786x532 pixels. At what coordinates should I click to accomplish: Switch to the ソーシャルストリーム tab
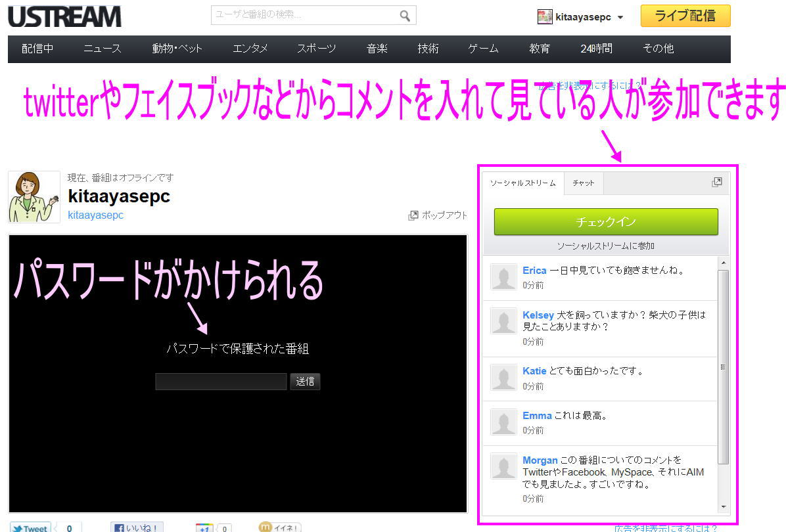523,183
